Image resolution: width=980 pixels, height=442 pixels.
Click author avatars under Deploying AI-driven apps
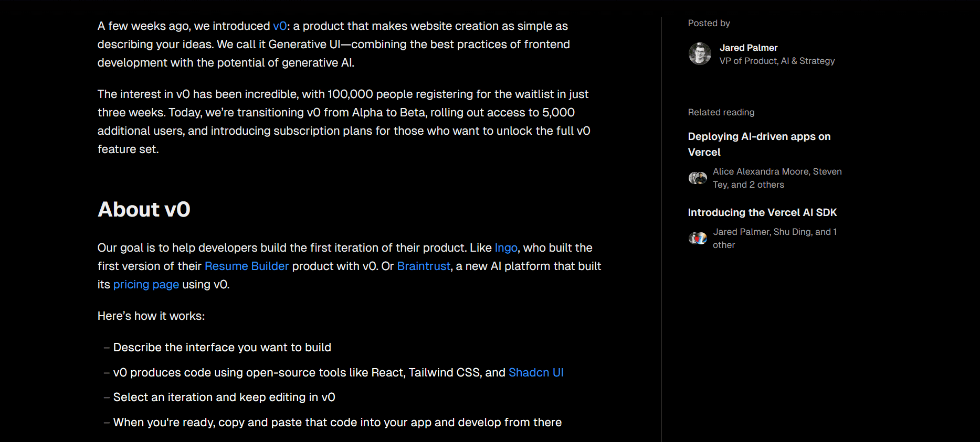point(698,178)
